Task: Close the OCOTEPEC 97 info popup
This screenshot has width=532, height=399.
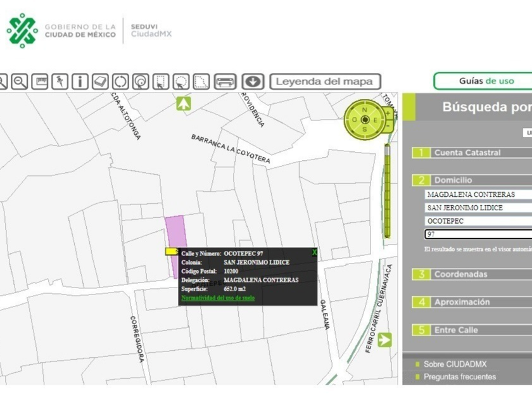Action: pyautogui.click(x=314, y=253)
